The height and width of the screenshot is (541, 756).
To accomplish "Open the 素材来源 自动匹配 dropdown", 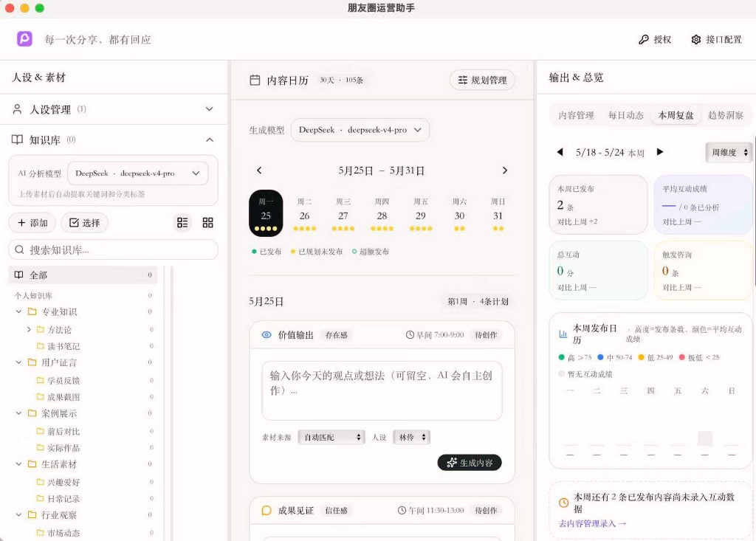I will (x=331, y=437).
